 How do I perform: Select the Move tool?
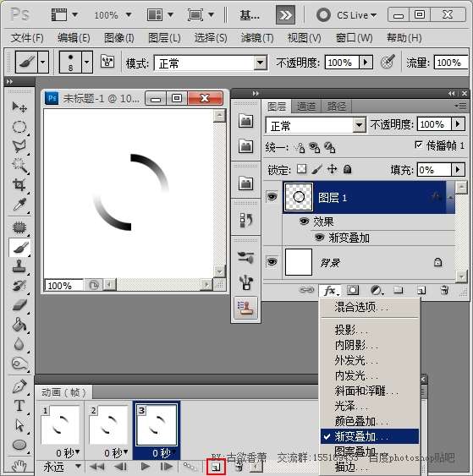[19, 107]
